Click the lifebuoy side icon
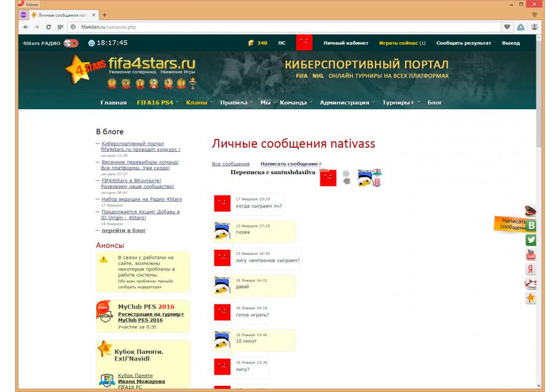560x392 pixels. tap(531, 284)
